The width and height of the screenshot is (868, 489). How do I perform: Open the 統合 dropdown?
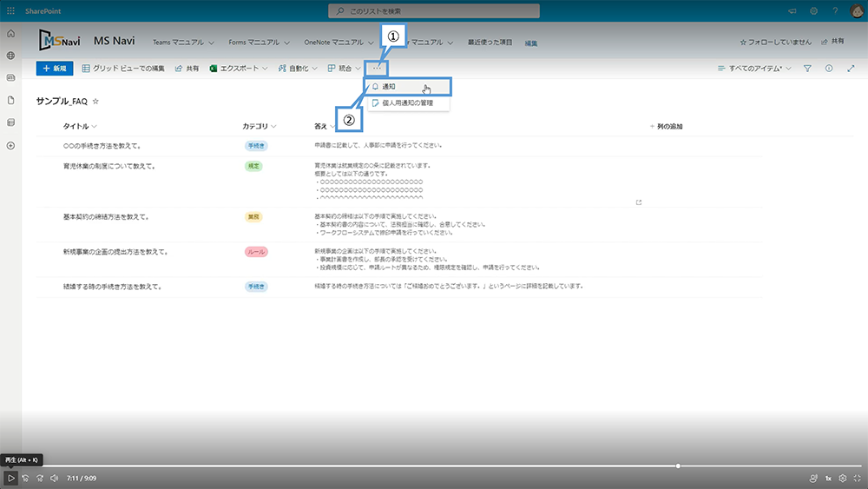point(345,69)
